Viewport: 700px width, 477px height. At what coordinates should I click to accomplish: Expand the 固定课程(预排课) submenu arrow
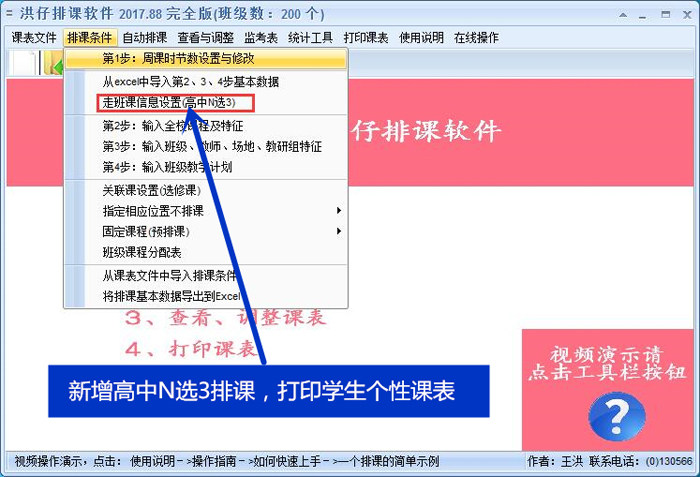[339, 231]
